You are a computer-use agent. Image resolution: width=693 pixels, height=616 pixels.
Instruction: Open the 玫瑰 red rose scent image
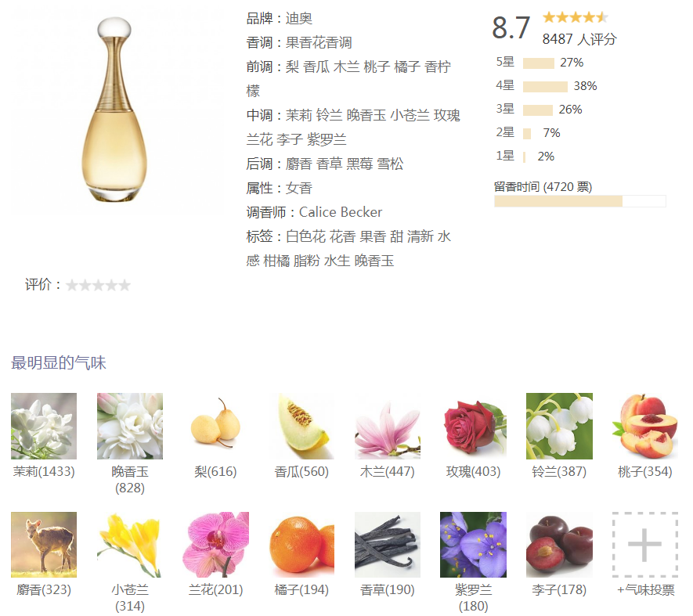click(x=473, y=426)
